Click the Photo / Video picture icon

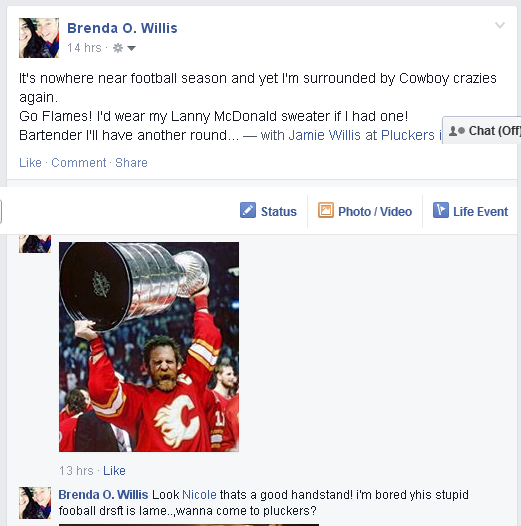[x=325, y=210]
